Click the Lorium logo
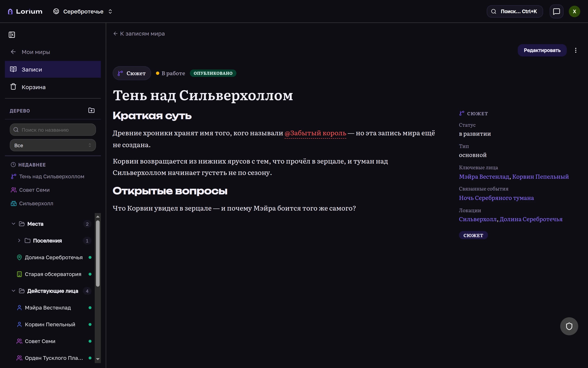 coord(25,11)
